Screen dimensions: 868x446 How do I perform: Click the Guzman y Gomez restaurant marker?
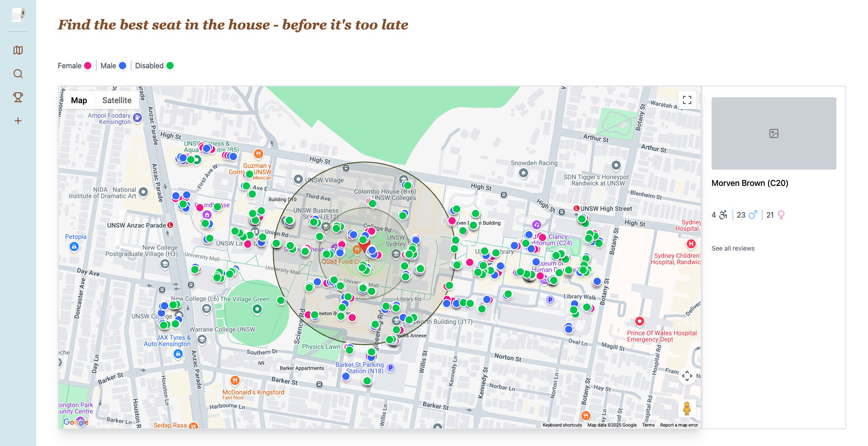tap(259, 154)
